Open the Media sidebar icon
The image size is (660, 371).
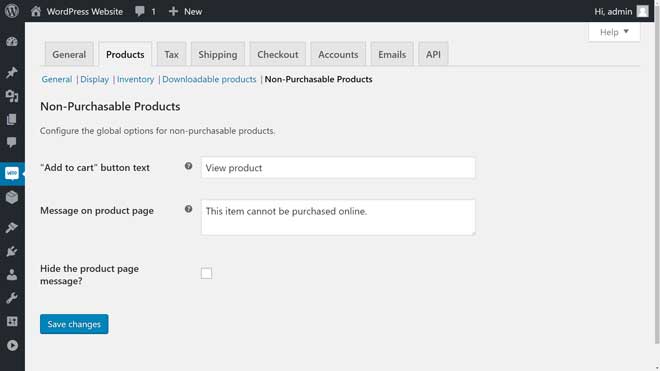coord(12,96)
